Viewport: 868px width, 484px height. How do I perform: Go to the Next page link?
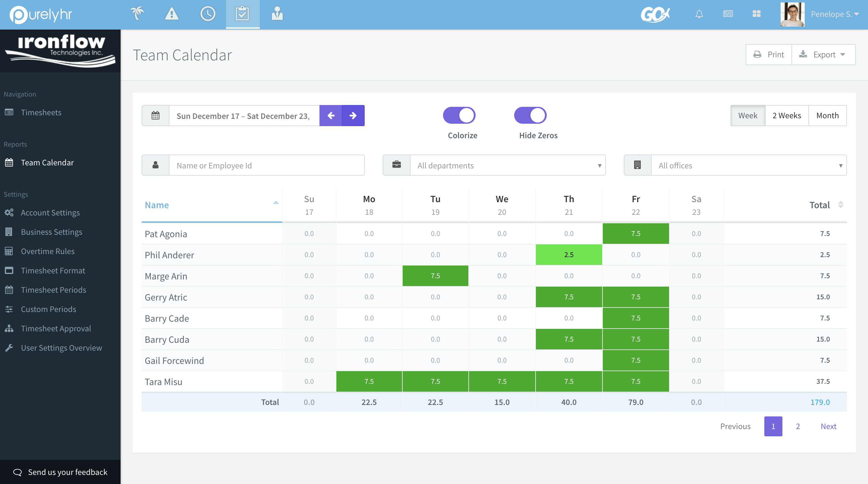click(x=828, y=426)
